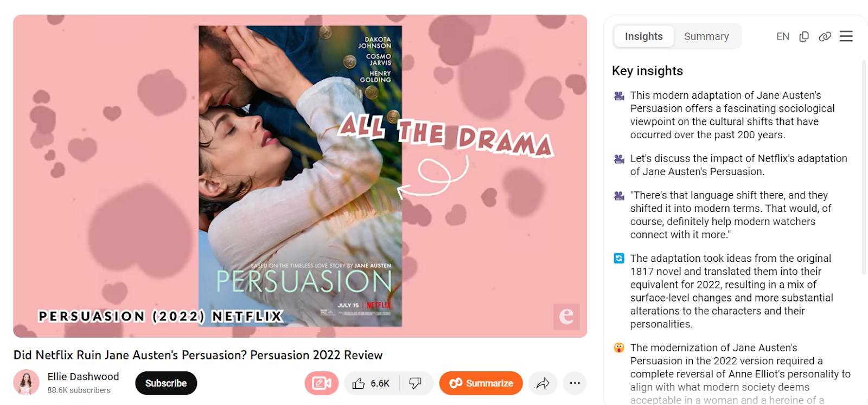
Task: Subscribe to Ellie Dashwood channel
Action: point(166,383)
